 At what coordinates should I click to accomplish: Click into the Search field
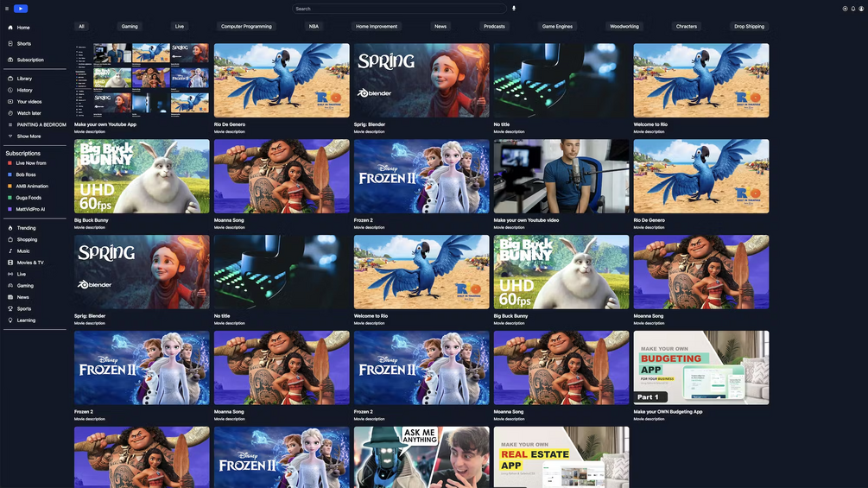399,9
